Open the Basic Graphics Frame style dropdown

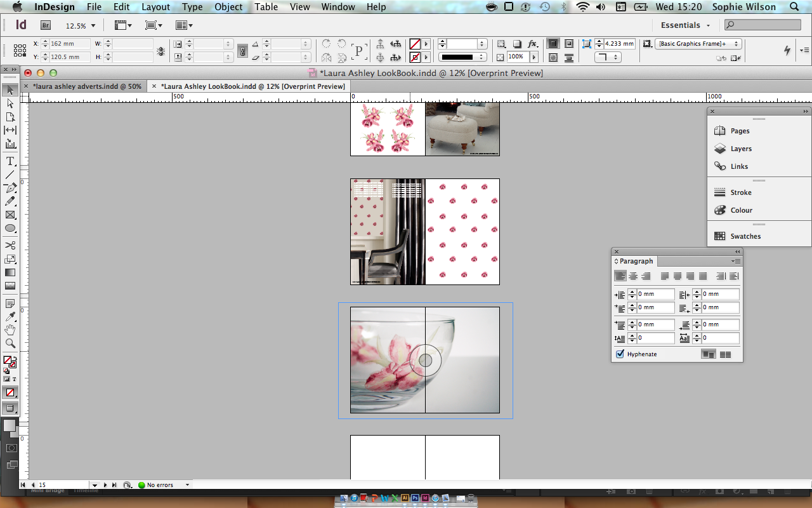[x=698, y=44]
